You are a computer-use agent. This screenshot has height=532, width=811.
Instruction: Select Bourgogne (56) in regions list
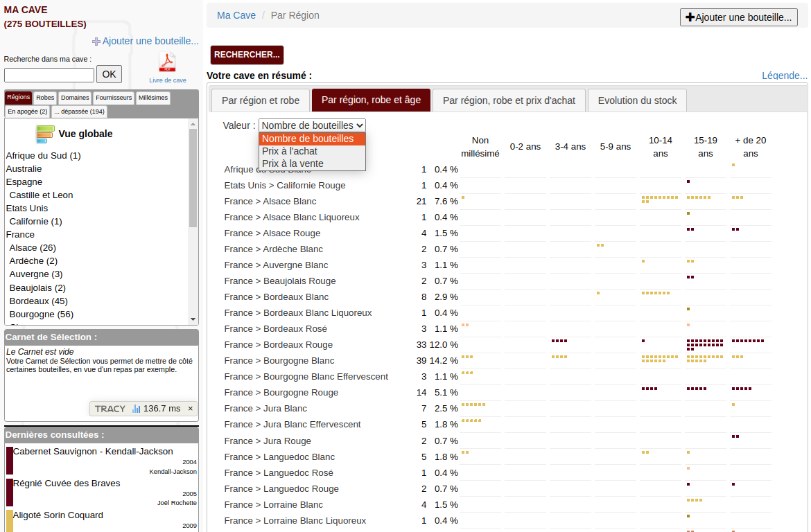(41, 314)
